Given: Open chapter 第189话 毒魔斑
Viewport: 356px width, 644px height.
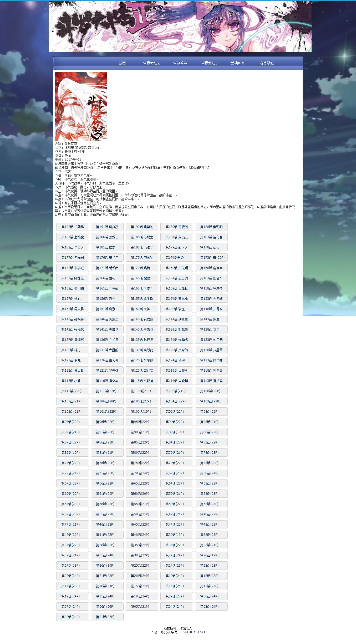Looking at the screenshot, I should [177, 227].
